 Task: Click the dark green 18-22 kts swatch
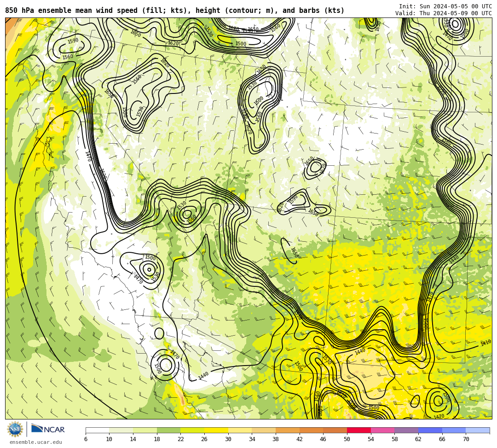pyautogui.click(x=168, y=430)
